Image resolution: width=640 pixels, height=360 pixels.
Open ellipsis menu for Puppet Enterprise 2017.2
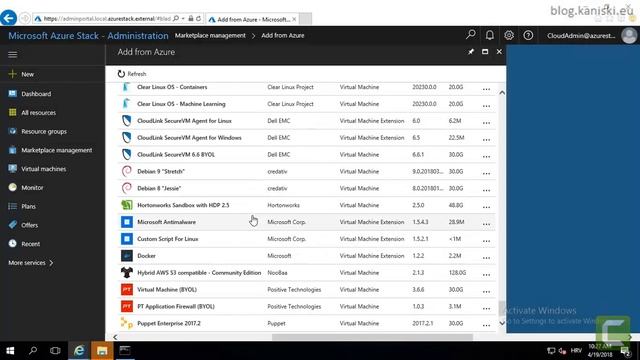point(486,325)
